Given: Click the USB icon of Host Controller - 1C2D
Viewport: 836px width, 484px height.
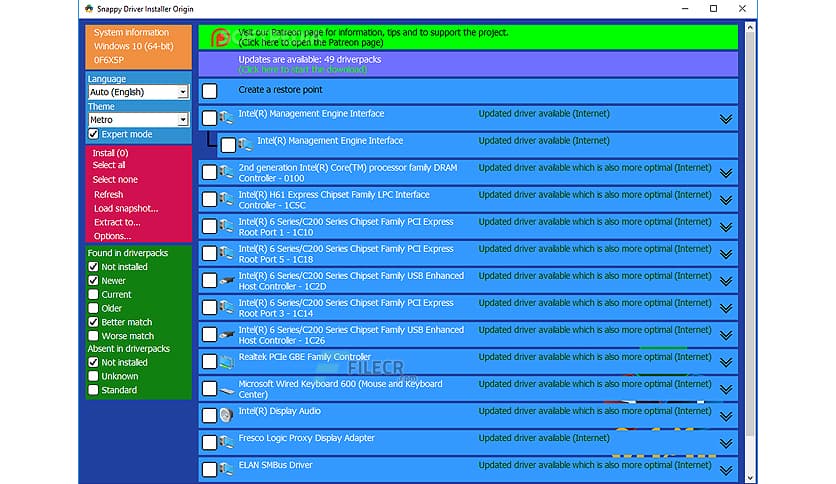Looking at the screenshot, I should click(227, 280).
